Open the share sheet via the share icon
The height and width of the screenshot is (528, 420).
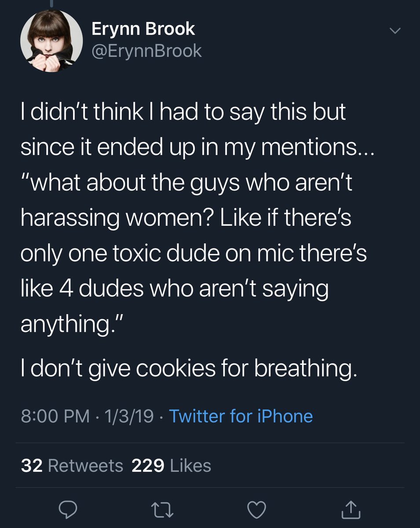[351, 510]
